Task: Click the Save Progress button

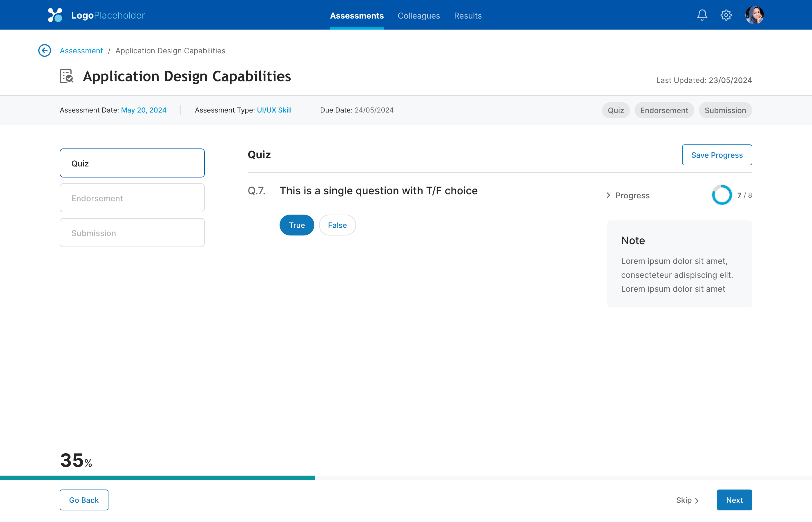Action: pos(717,155)
